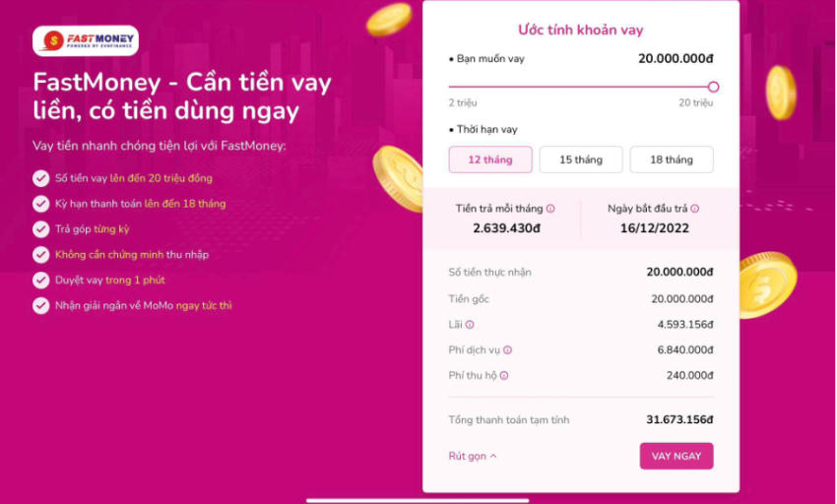Show info tooltip next to Phí dịch vụ
The height and width of the screenshot is (504, 837).
click(x=508, y=350)
